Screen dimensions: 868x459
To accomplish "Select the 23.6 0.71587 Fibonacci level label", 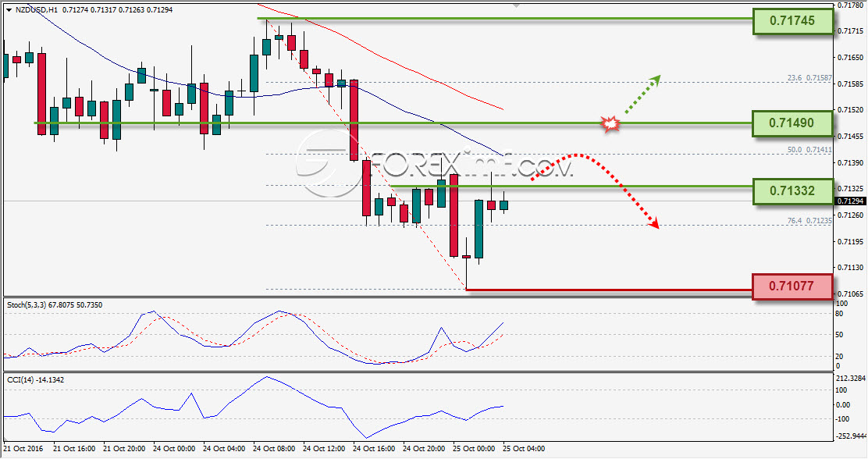I will pos(809,78).
